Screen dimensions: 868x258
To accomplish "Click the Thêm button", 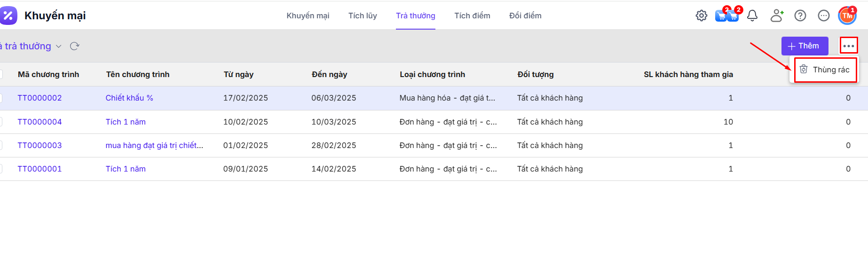I will pos(804,46).
